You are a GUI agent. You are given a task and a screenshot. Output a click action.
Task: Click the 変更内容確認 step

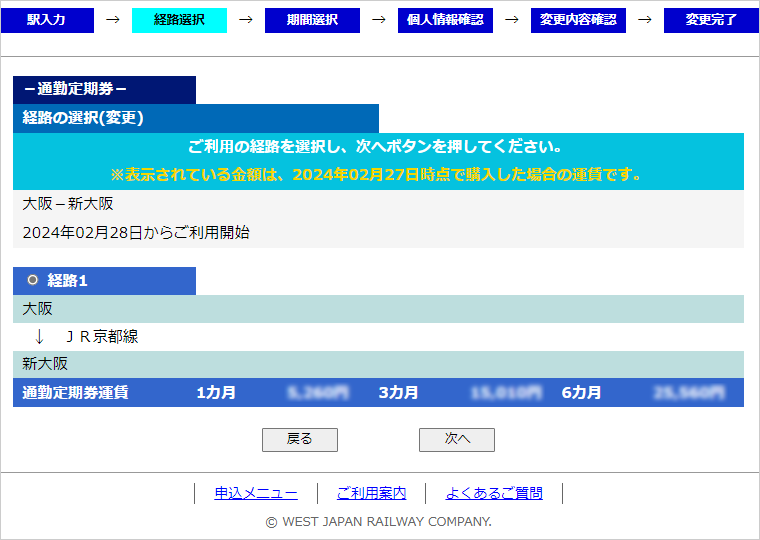coord(578,20)
